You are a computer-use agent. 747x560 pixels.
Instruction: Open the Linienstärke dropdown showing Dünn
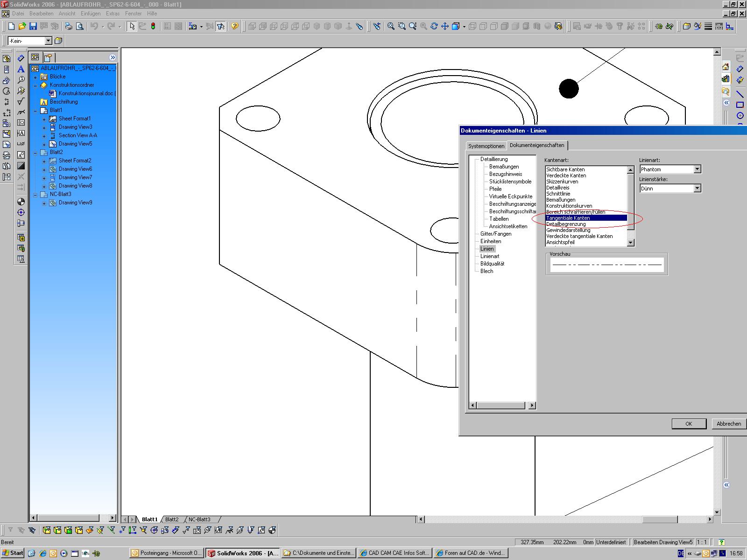click(697, 189)
